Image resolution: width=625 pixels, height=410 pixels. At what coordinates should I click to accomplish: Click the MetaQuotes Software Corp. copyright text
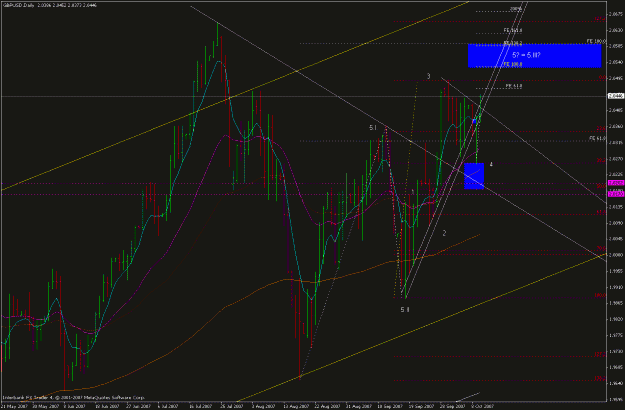coord(74,398)
